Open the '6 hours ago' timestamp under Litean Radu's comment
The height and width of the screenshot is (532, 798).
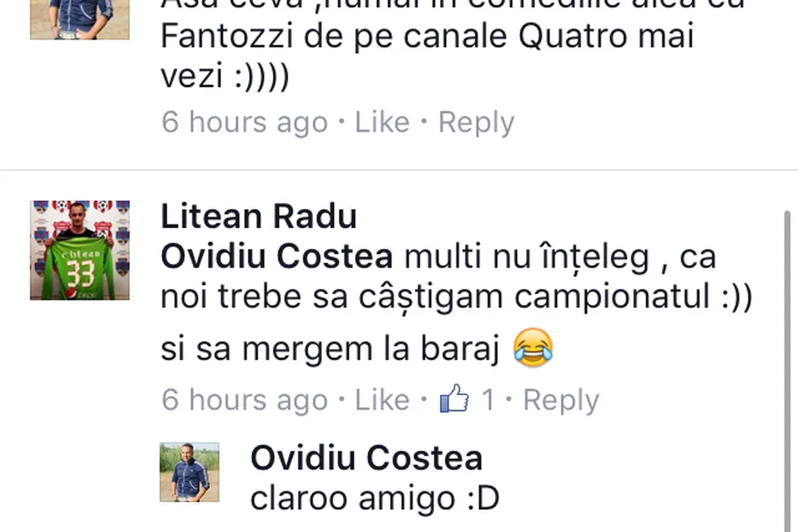click(x=244, y=401)
